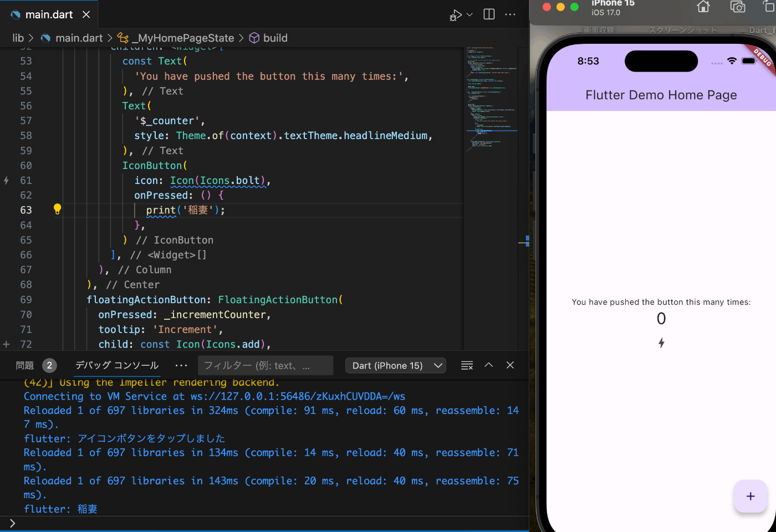The width and height of the screenshot is (776, 532).
Task: Select 'lib' in the breadcrumb path
Action: [x=18, y=38]
